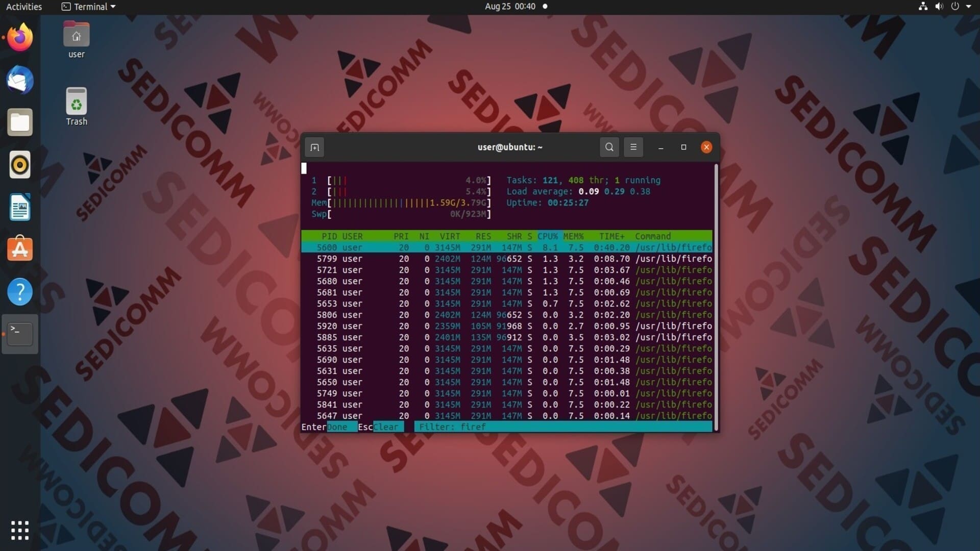Sort by VIRT column header
This screenshot has height=551, width=980.
pyautogui.click(x=450, y=236)
